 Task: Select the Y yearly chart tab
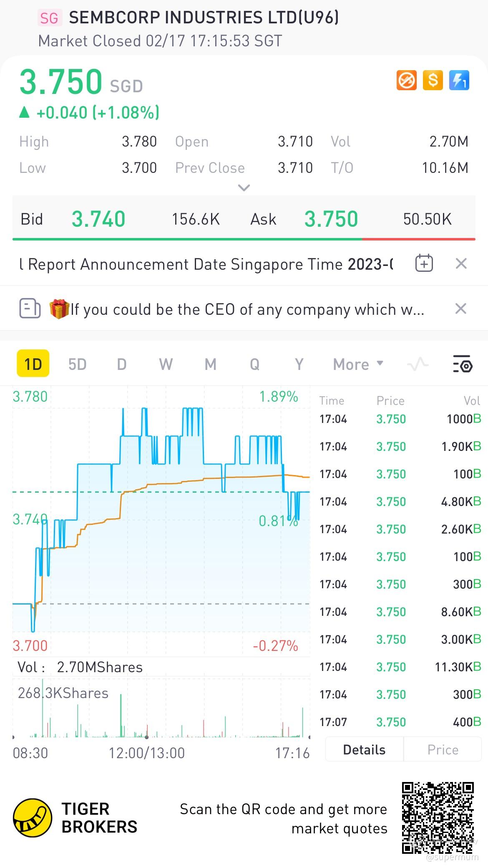299,364
